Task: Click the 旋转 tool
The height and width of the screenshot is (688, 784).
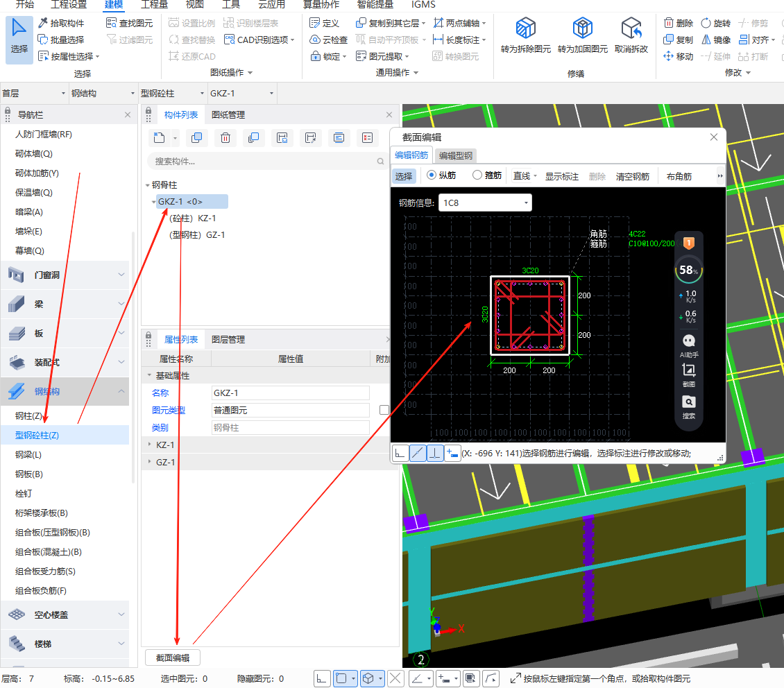Action: coord(715,23)
